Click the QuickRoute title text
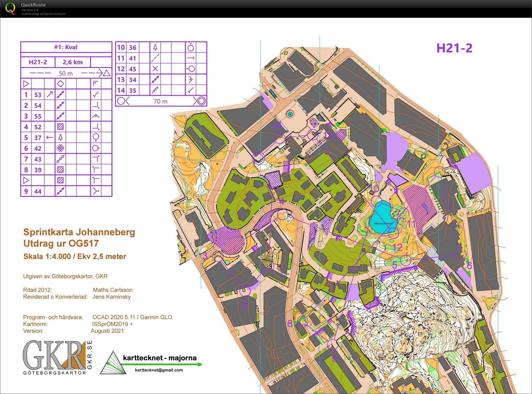The height and width of the screenshot is (394, 532). pyautogui.click(x=33, y=5)
